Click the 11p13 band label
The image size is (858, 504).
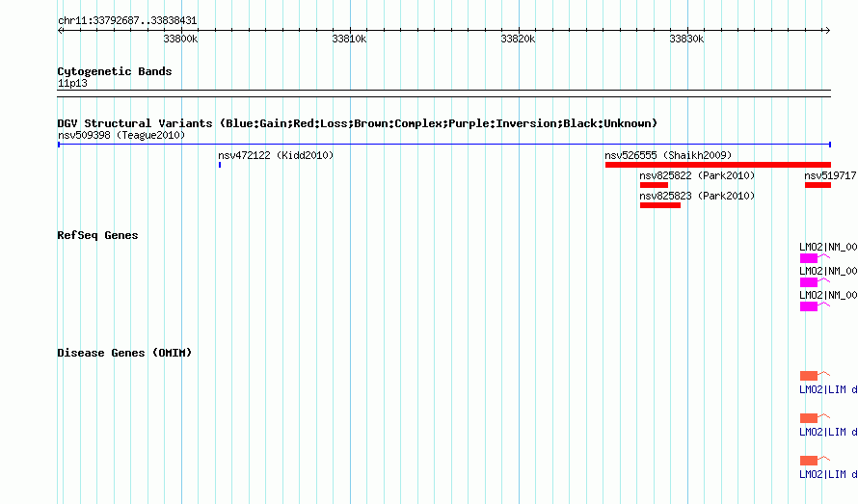click(72, 83)
